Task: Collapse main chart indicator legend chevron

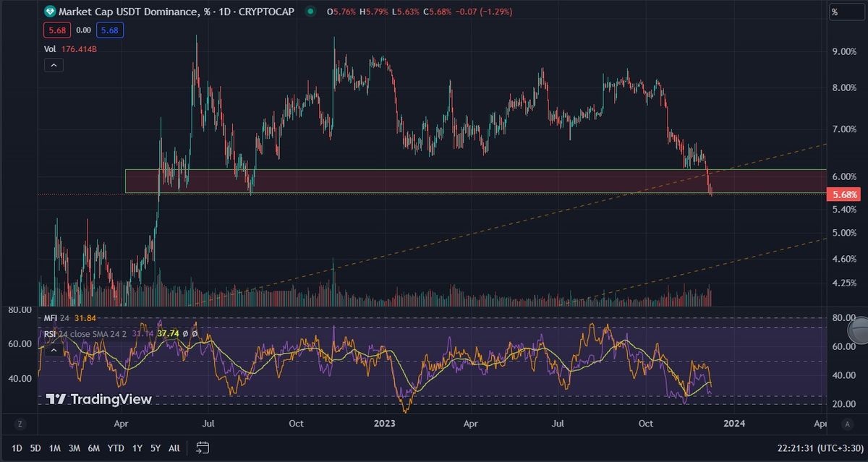Action: [x=54, y=65]
